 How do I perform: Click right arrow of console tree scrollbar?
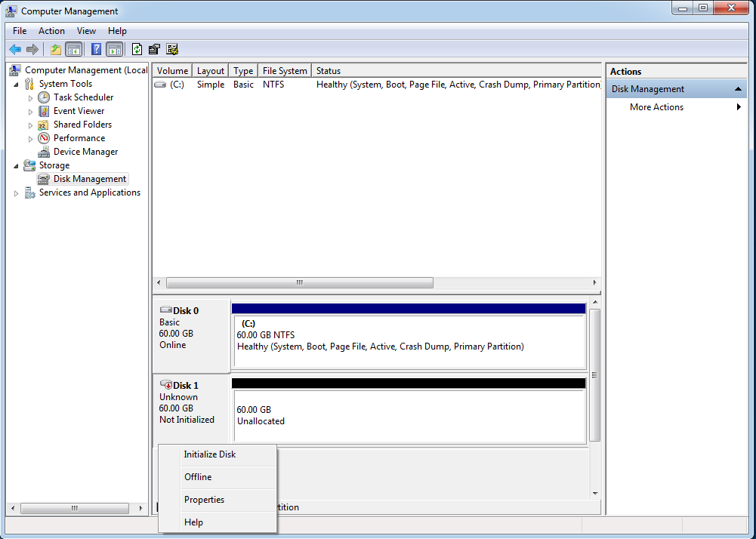(140, 508)
